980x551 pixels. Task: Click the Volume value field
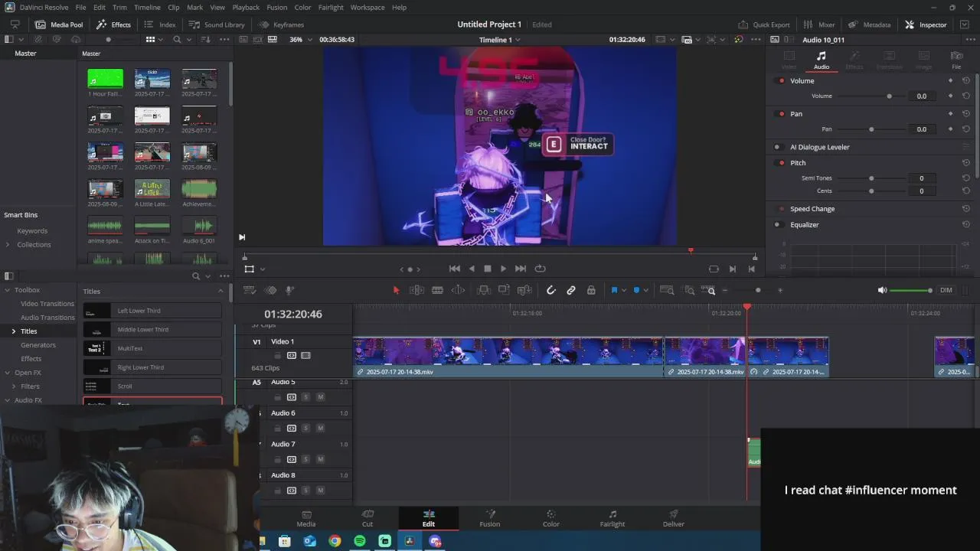coord(922,96)
